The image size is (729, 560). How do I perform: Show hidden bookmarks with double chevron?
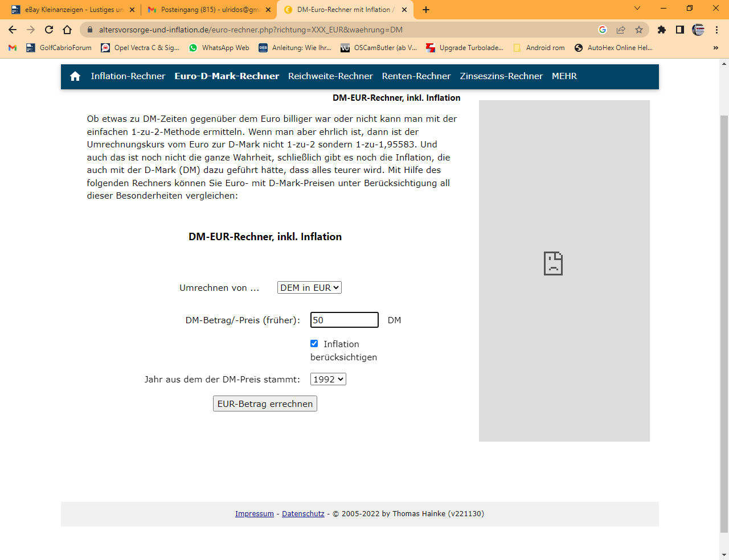[x=715, y=48]
